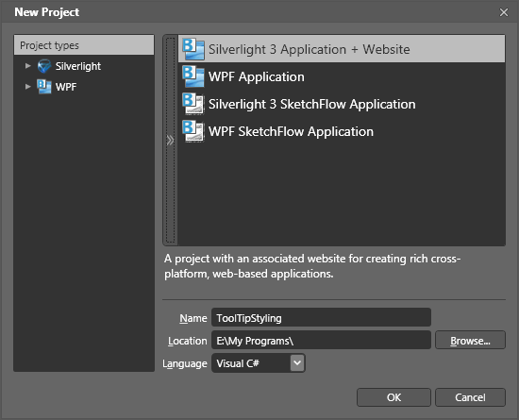The height and width of the screenshot is (420, 519).
Task: Close the New Project dialog
Action: 504,12
